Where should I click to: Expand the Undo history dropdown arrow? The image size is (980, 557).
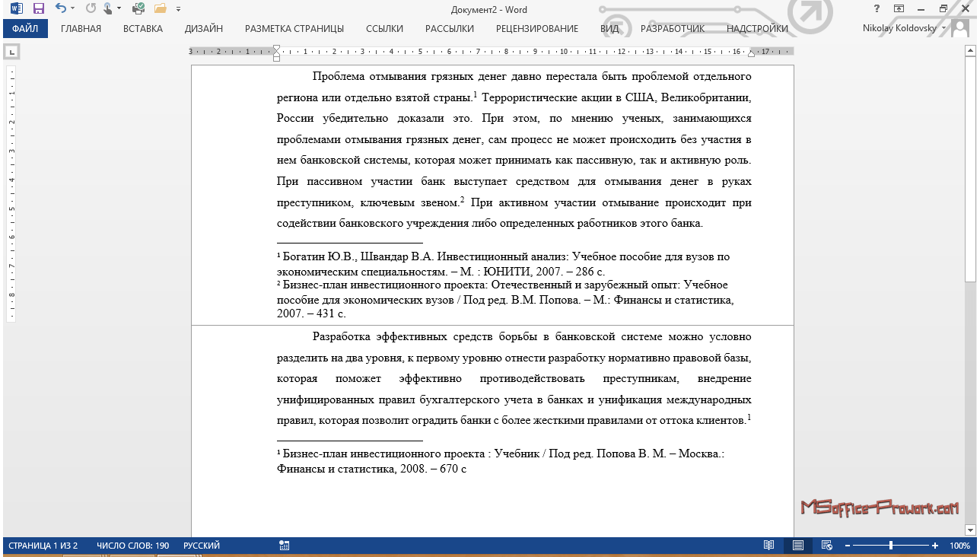[x=73, y=9]
